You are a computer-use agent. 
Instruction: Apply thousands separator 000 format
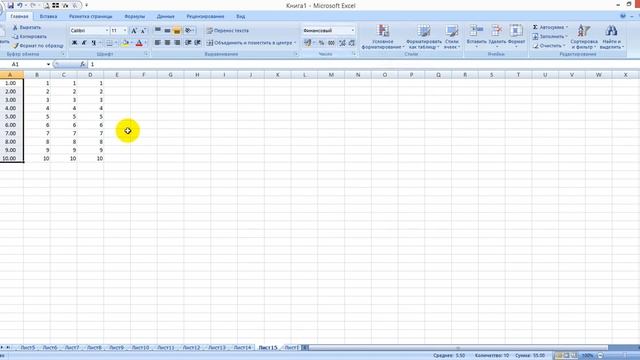(x=331, y=43)
